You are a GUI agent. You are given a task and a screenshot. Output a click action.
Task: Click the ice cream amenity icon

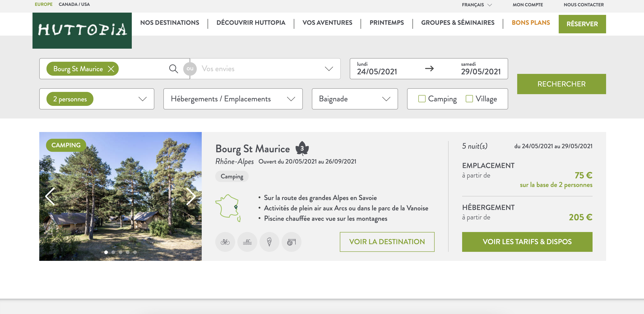coord(269,242)
